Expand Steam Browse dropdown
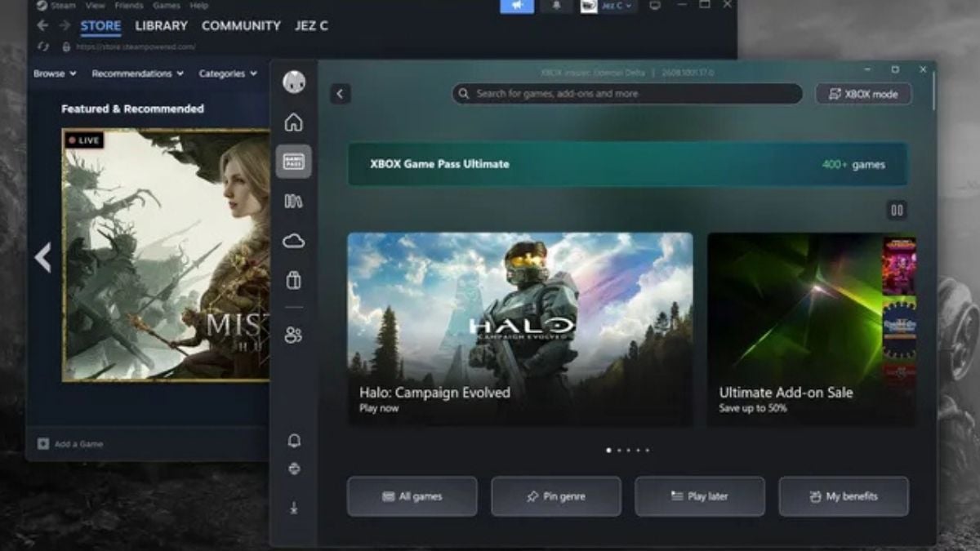The width and height of the screenshot is (980, 551). [55, 73]
